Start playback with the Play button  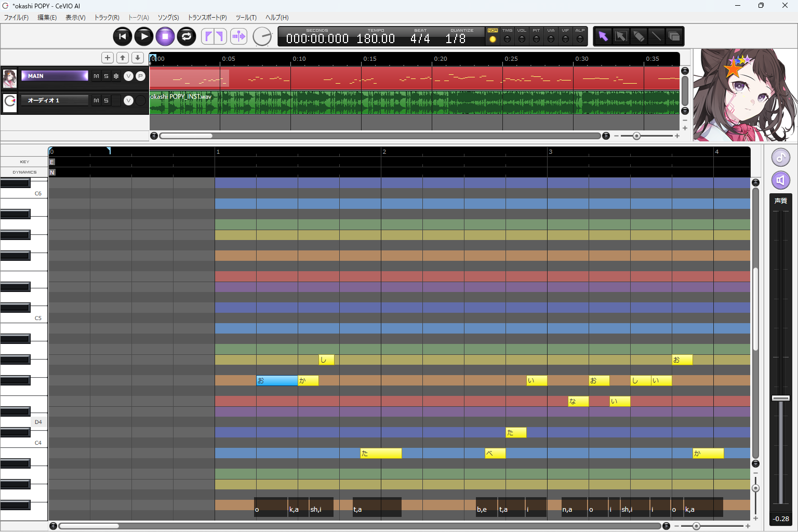(144, 36)
